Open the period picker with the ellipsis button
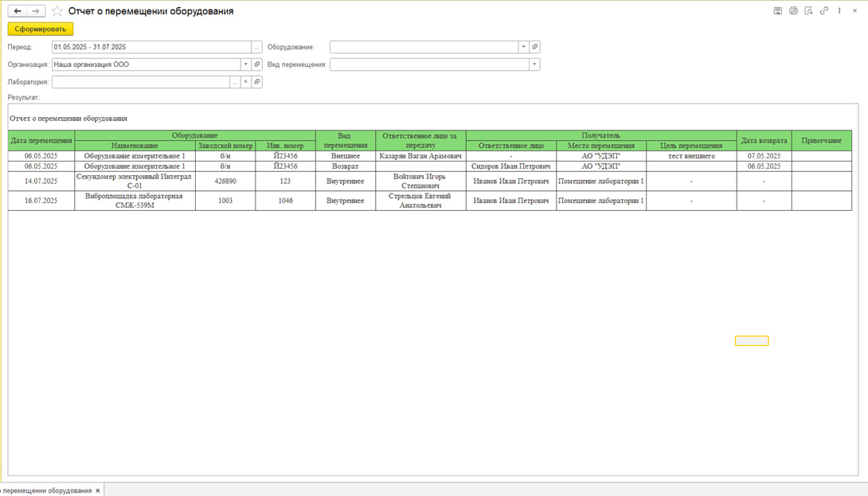Screen dimensions: 868x496 pos(256,47)
